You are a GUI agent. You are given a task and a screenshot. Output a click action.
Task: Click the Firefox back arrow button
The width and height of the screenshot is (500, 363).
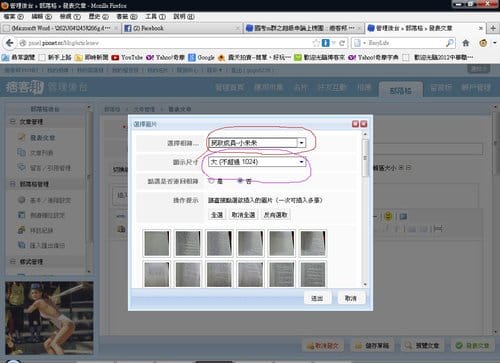tap(9, 43)
